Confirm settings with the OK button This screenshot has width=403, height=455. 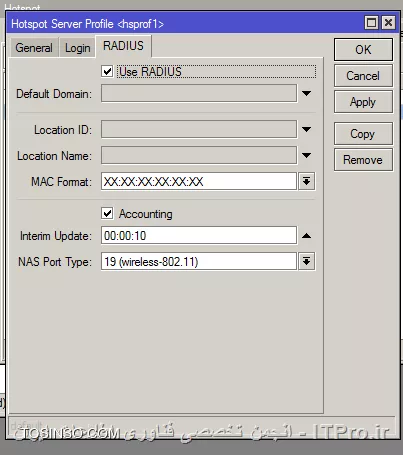(363, 50)
